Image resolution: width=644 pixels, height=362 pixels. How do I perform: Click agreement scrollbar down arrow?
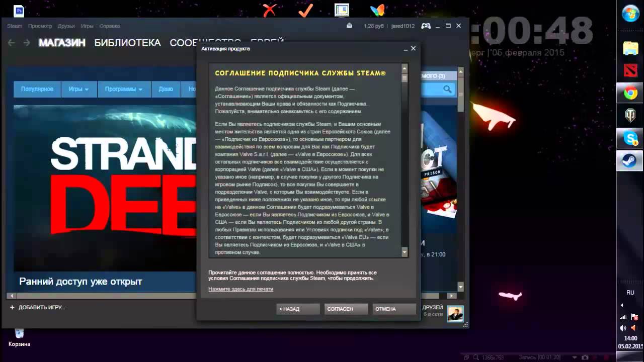click(x=405, y=251)
